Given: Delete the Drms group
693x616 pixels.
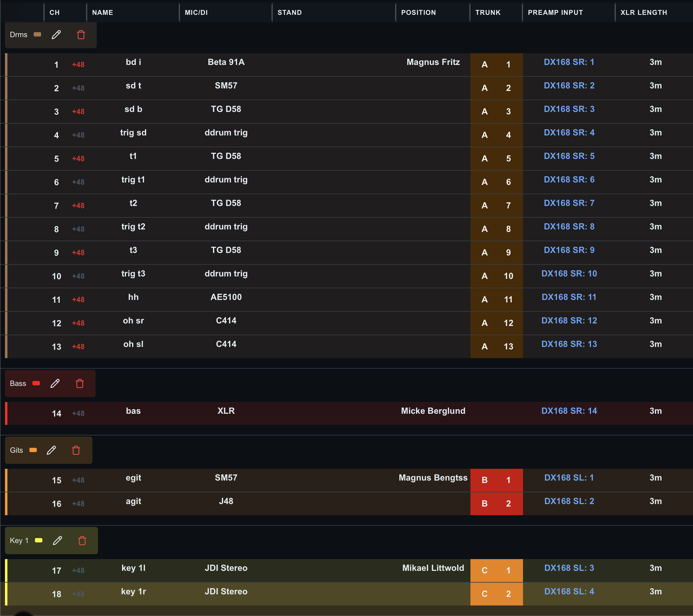Looking at the screenshot, I should 81,35.
